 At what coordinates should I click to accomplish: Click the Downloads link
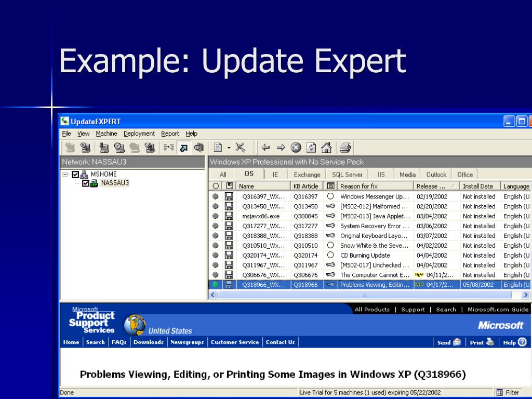148,342
